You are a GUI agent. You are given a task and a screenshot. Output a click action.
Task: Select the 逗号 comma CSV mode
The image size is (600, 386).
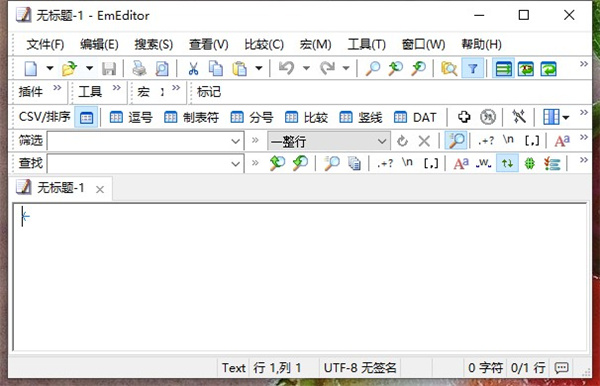click(x=131, y=117)
